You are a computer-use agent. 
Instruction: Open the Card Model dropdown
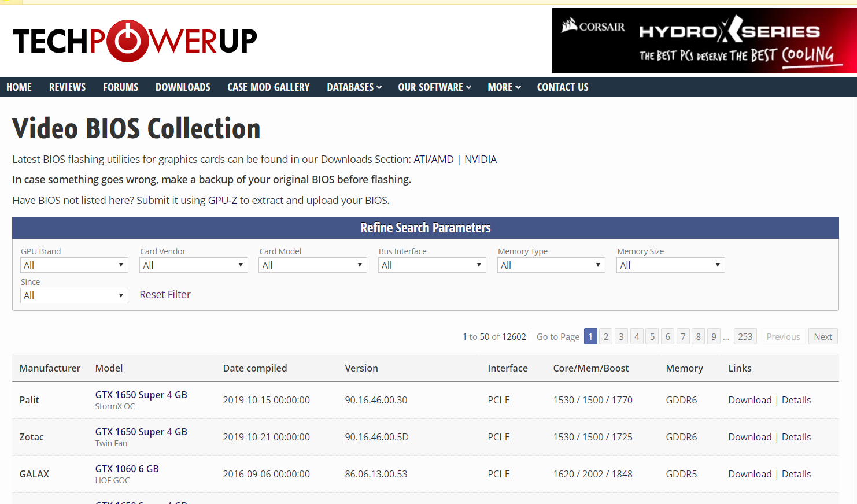coord(313,265)
